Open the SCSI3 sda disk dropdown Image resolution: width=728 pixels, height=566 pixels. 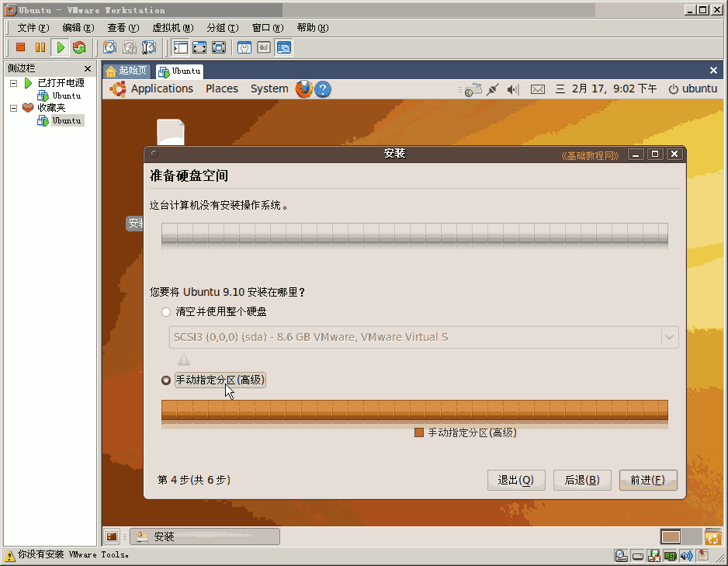pos(424,337)
